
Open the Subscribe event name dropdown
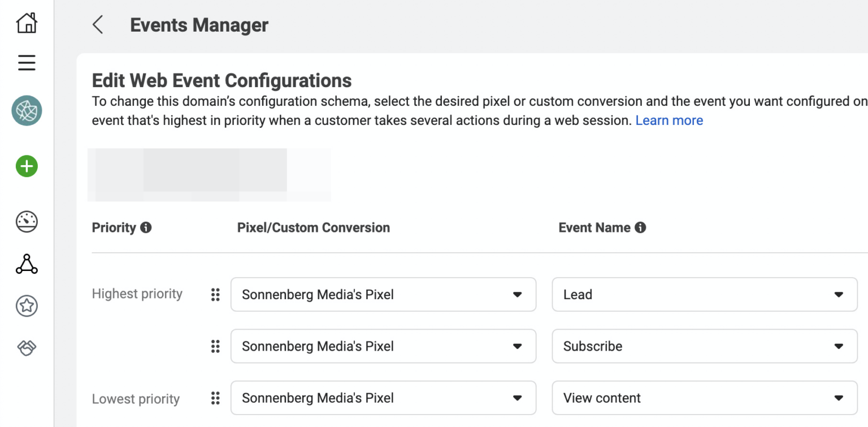point(705,346)
